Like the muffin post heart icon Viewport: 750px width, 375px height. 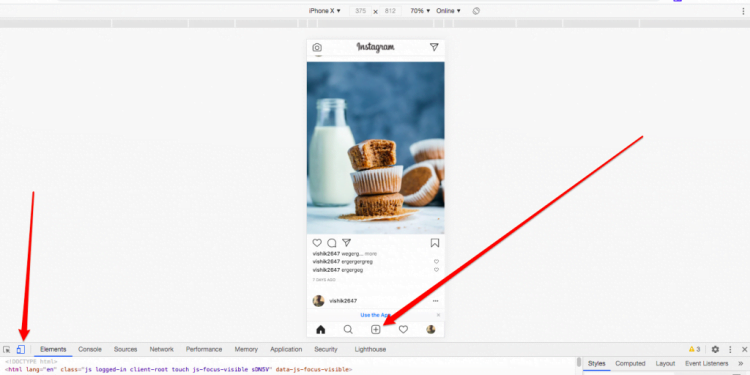point(317,243)
